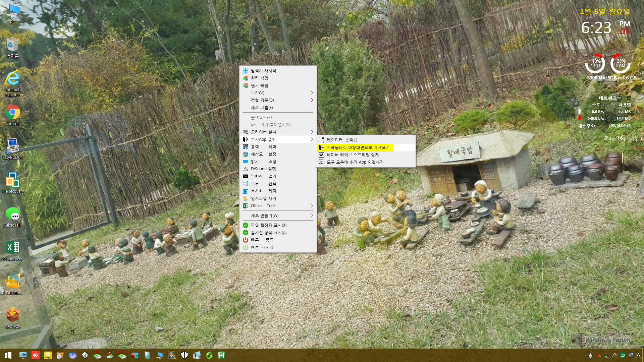
Task: Click the green 20 tray icon
Action: (x=623, y=356)
